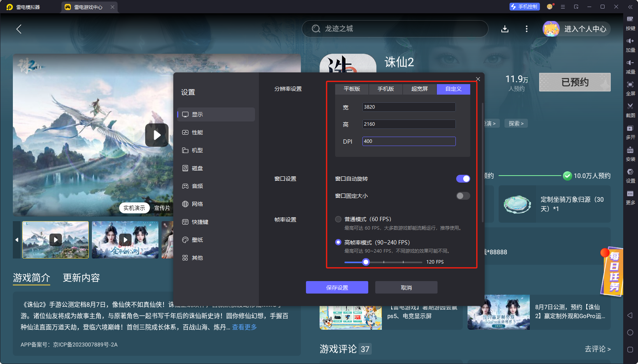Select 宣传片 promo video pill
638x364 pixels.
pyautogui.click(x=162, y=208)
